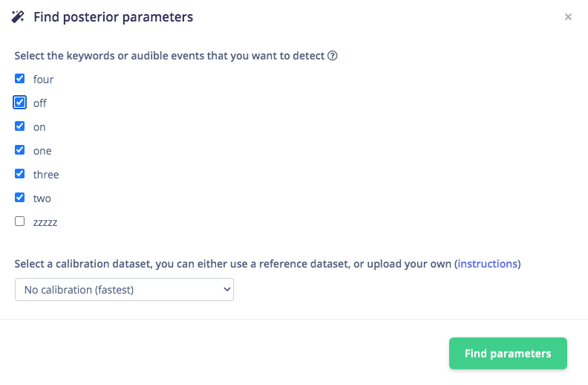Enable the 'zzzzz' keyword checkbox
Viewport: 588px width, 385px height.
click(20, 221)
